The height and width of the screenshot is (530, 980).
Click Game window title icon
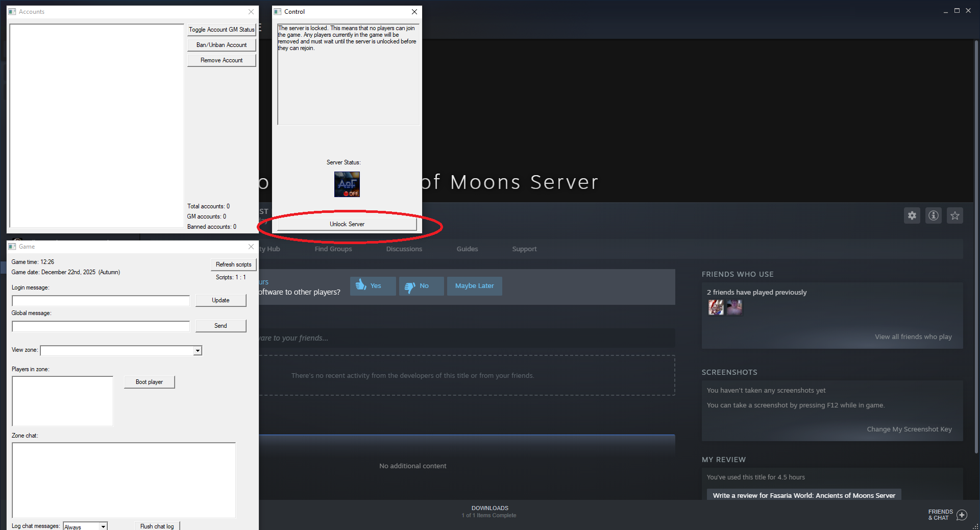point(12,247)
